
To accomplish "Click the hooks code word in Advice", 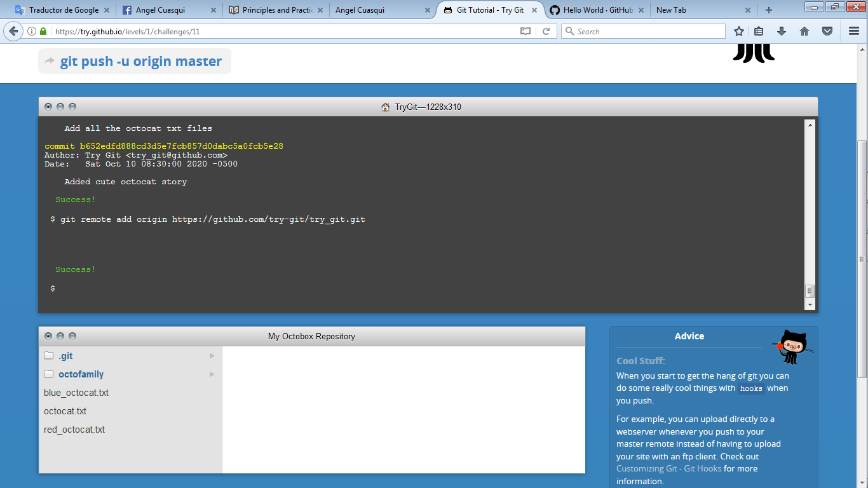I will pos(751,388).
